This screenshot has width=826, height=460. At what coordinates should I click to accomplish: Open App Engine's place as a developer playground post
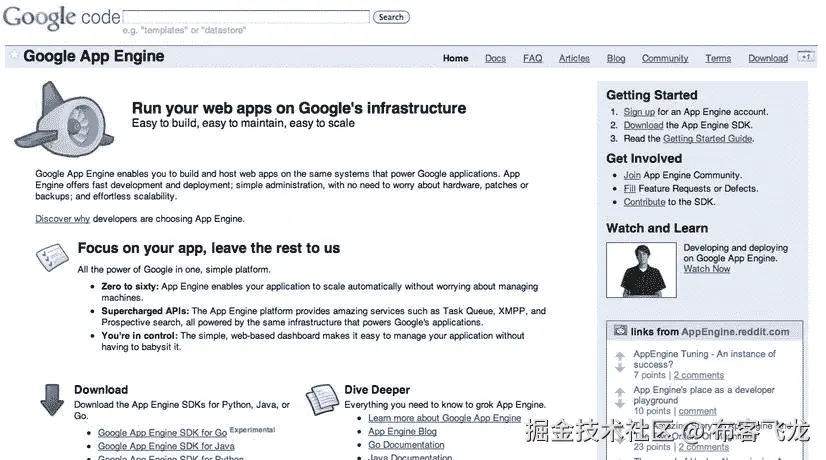(x=704, y=395)
